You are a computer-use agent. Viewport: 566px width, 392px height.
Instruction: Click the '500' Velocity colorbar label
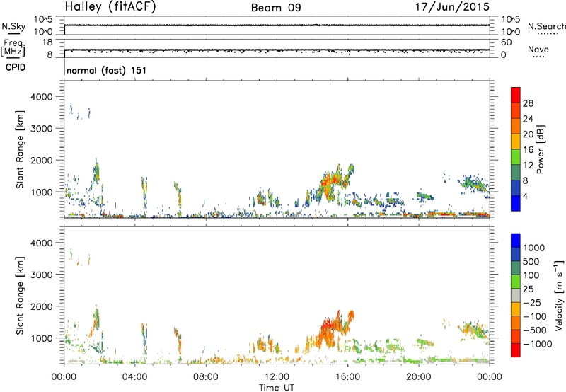531,262
